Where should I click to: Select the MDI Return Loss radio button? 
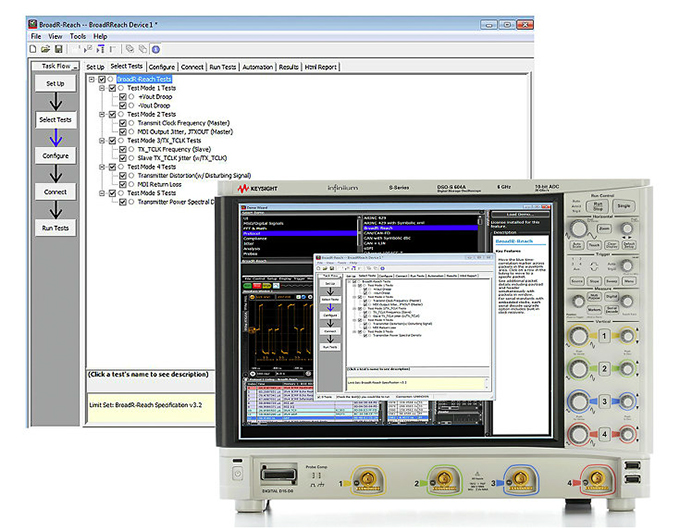click(133, 184)
